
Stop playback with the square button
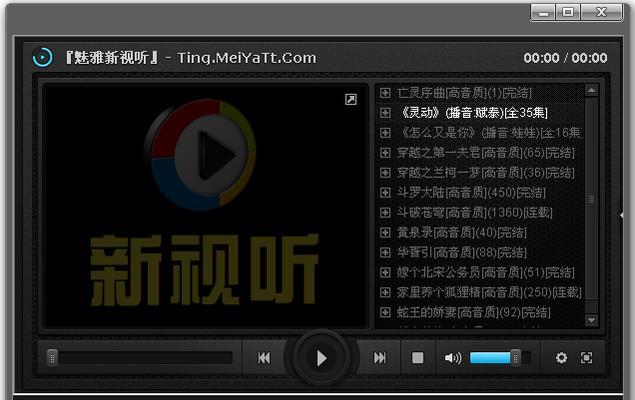pyautogui.click(x=418, y=358)
